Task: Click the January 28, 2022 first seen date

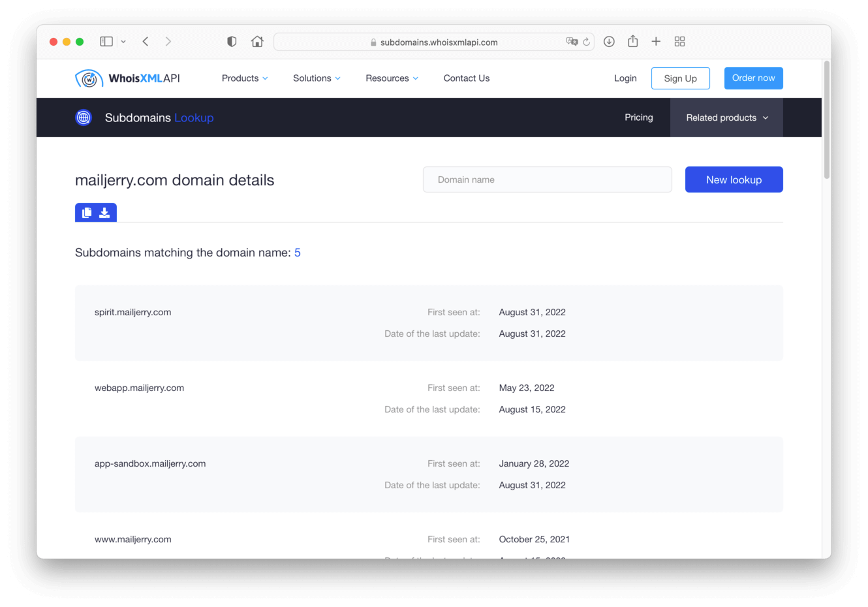Action: point(534,463)
